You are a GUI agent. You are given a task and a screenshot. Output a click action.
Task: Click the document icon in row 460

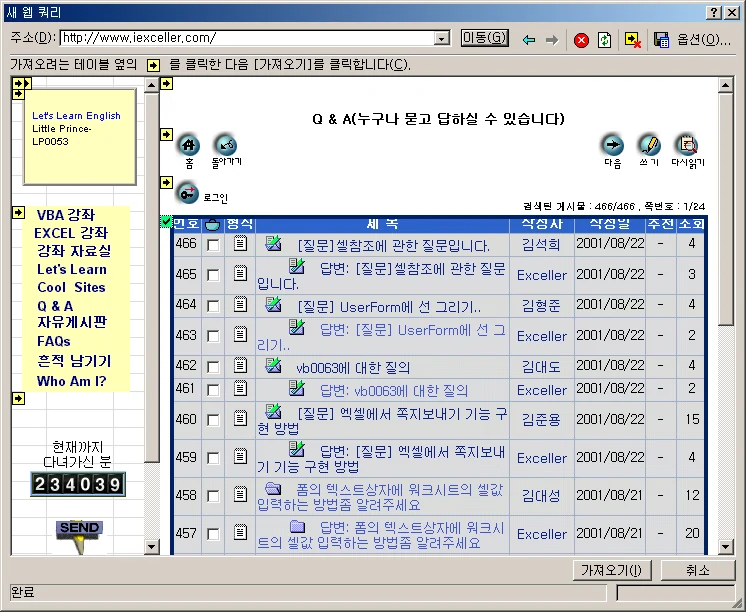click(x=241, y=419)
